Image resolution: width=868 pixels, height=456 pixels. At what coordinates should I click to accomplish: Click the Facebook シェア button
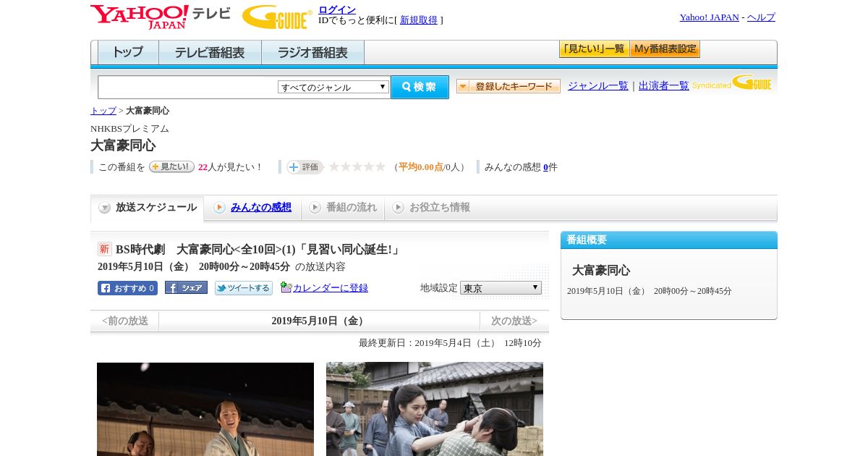point(186,287)
